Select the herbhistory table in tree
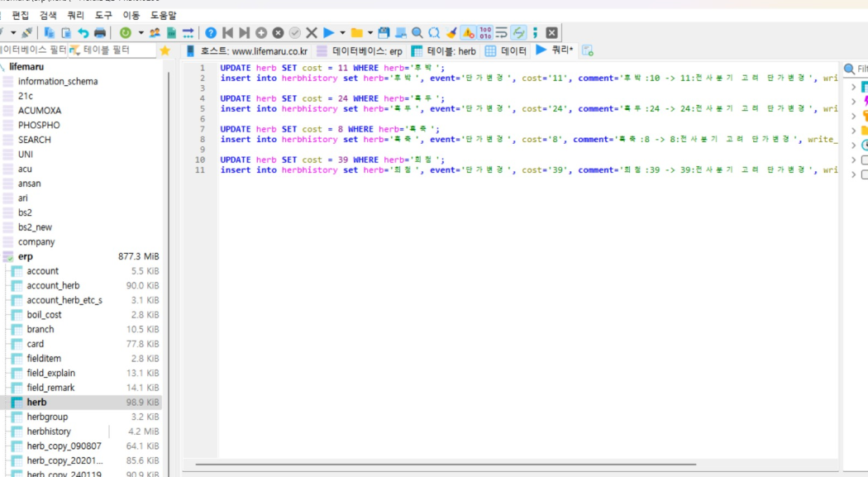Image resolution: width=868 pixels, height=477 pixels. (x=49, y=431)
